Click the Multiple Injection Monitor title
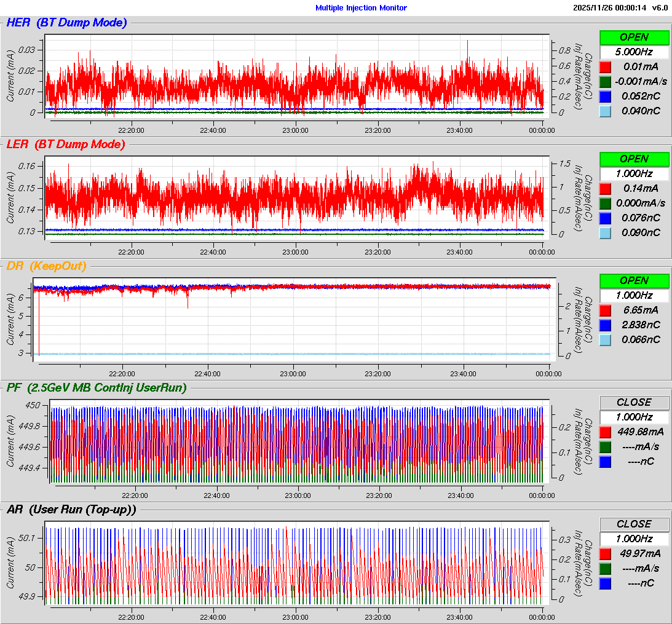Viewport: 672px width, 624px height. (x=361, y=8)
